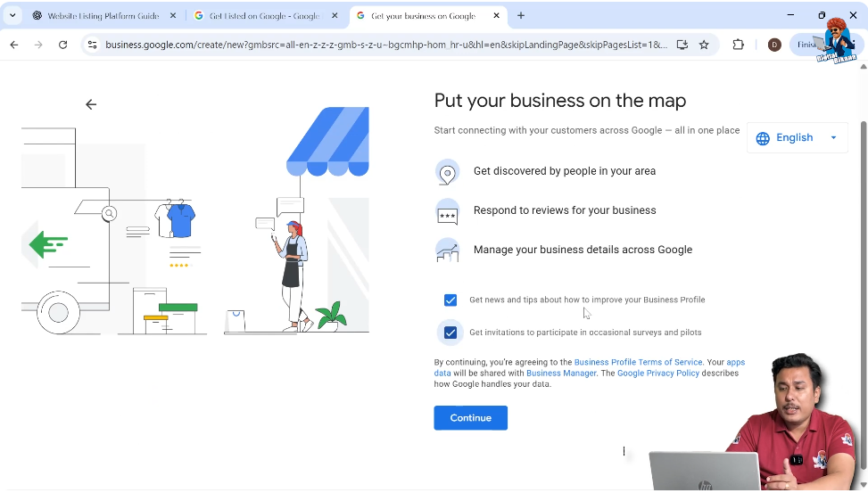This screenshot has height=493, width=868.
Task: Close Get Listed on Google tab
Action: click(335, 15)
